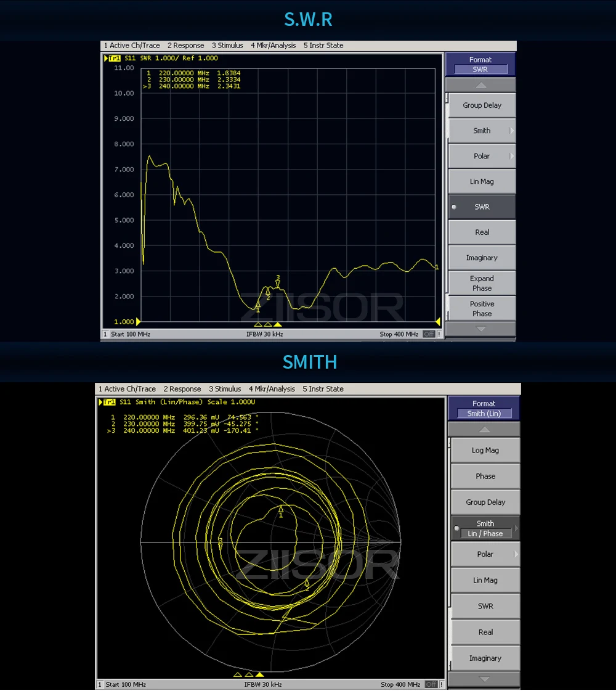Open Mkr/Analysis menu in Smith window
616x696 pixels.
coord(272,389)
